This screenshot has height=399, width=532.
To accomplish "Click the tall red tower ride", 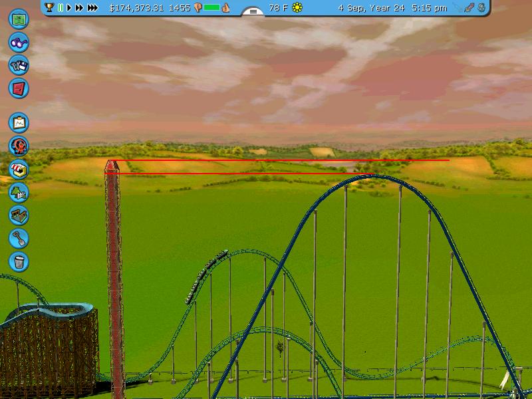I will coord(114,279).
